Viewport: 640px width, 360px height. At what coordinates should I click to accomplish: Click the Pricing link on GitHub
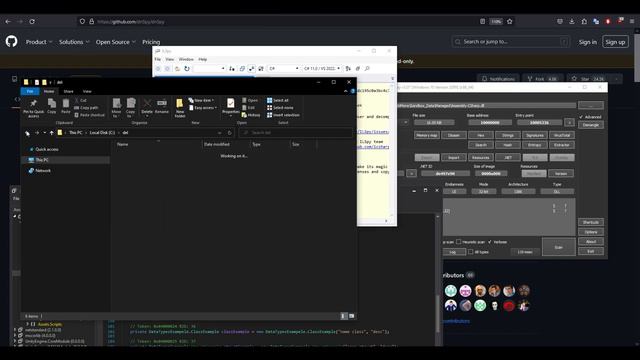click(151, 42)
